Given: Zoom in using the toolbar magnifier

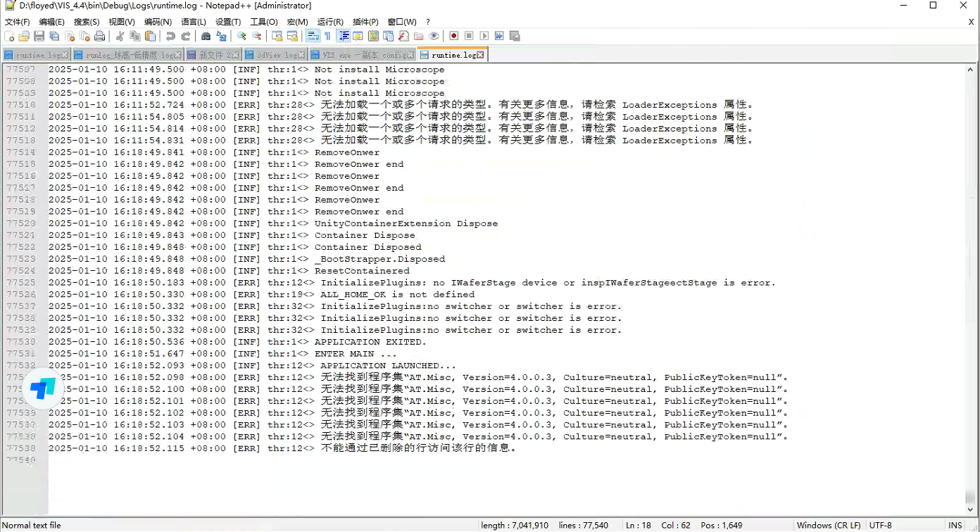Looking at the screenshot, I should tap(241, 36).
